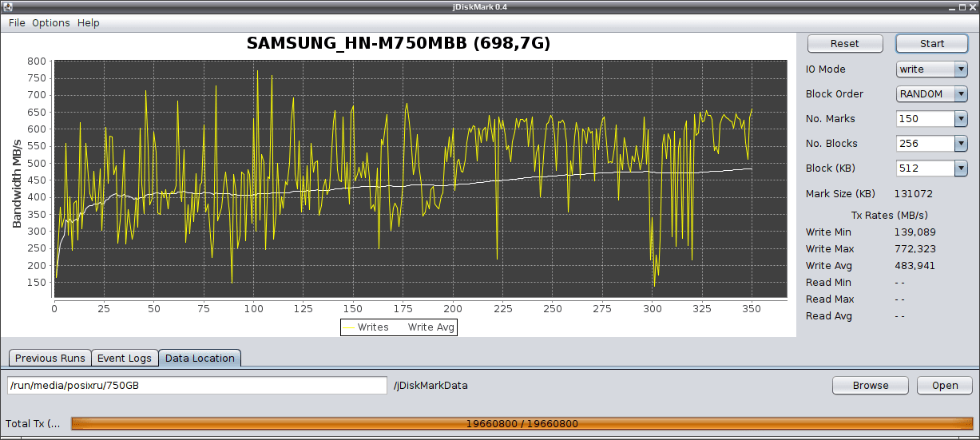Open the File menu
Screen dimensions: 980x440
click(x=17, y=22)
